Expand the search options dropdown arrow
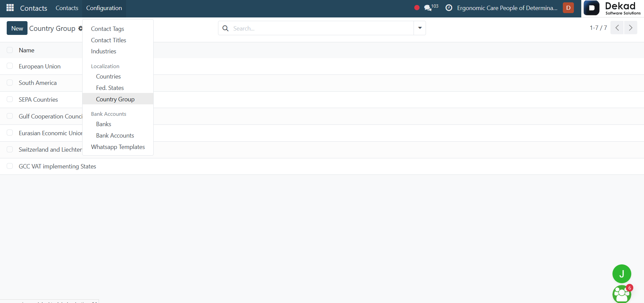Viewport: 644px width, 303px height. tap(420, 28)
